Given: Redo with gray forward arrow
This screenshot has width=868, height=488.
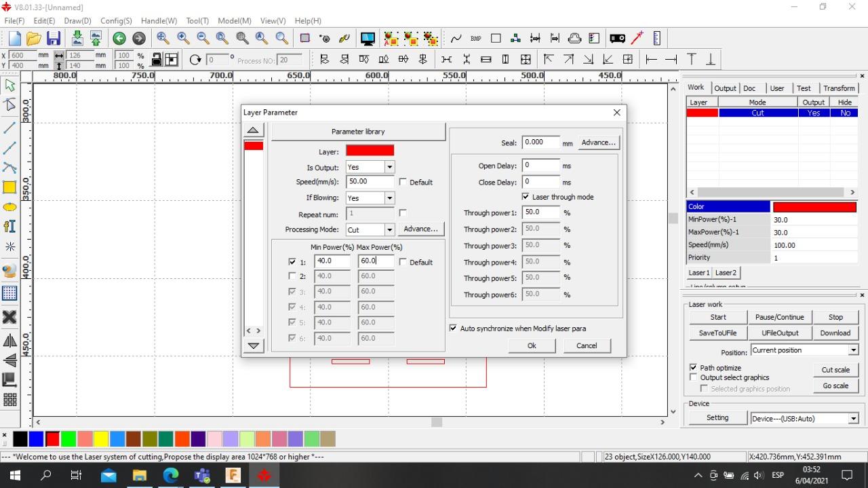Looking at the screenshot, I should (138, 39).
